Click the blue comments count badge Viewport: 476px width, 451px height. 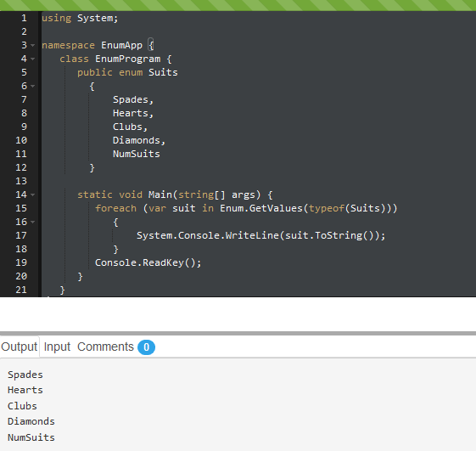point(146,347)
